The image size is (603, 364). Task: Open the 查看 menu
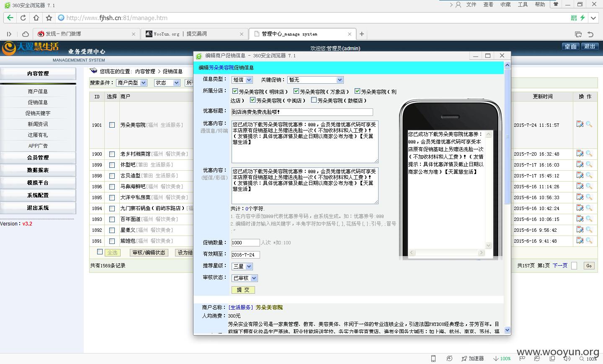[x=488, y=5]
